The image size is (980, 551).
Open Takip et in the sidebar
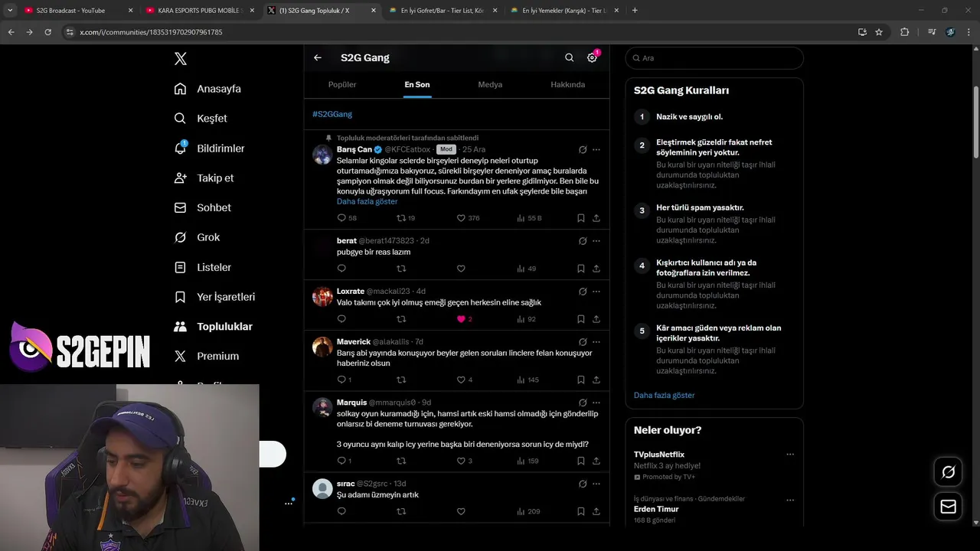[204, 178]
